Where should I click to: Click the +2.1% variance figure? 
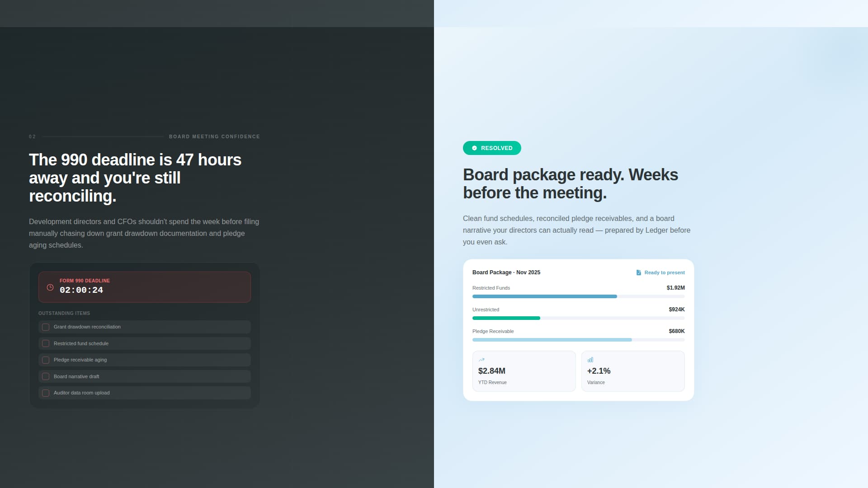pos(599,371)
